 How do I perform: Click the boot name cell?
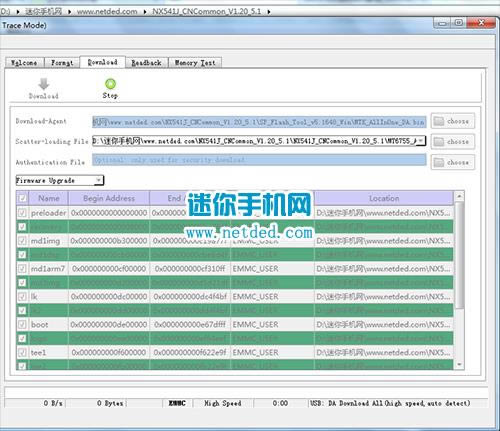point(49,324)
